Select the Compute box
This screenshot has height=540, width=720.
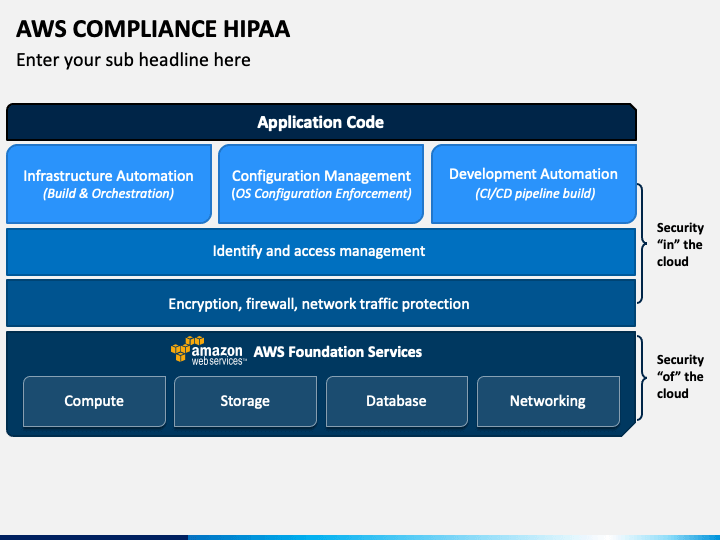(x=94, y=401)
